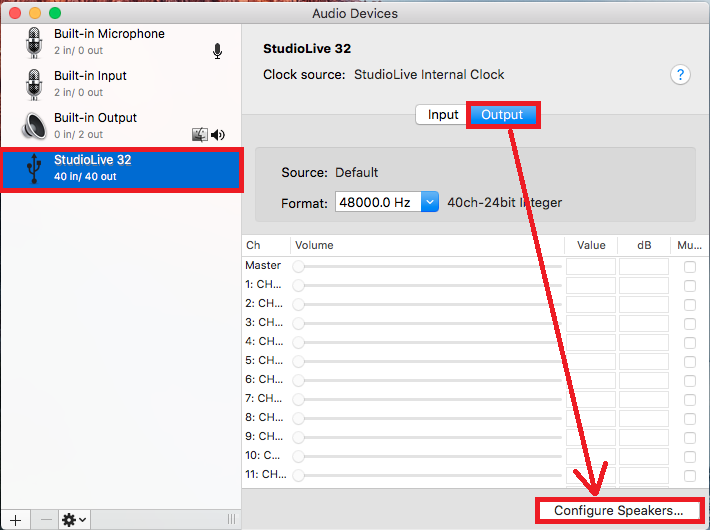
Task: Select Built-in Output in device list
Action: tap(121, 126)
